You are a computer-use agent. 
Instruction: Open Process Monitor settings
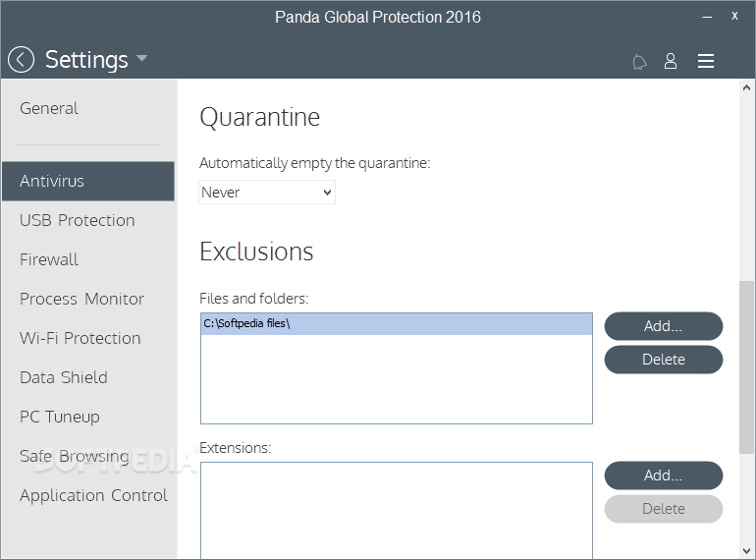coord(81,299)
